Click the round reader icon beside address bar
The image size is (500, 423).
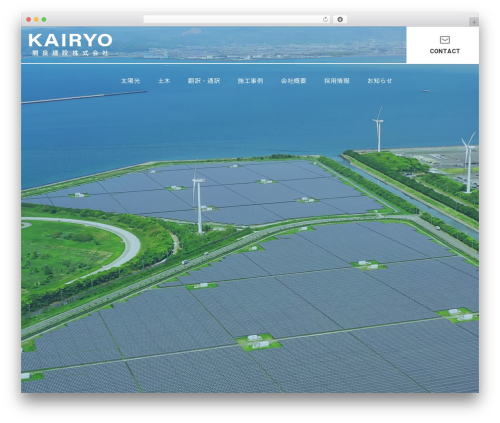[340, 19]
